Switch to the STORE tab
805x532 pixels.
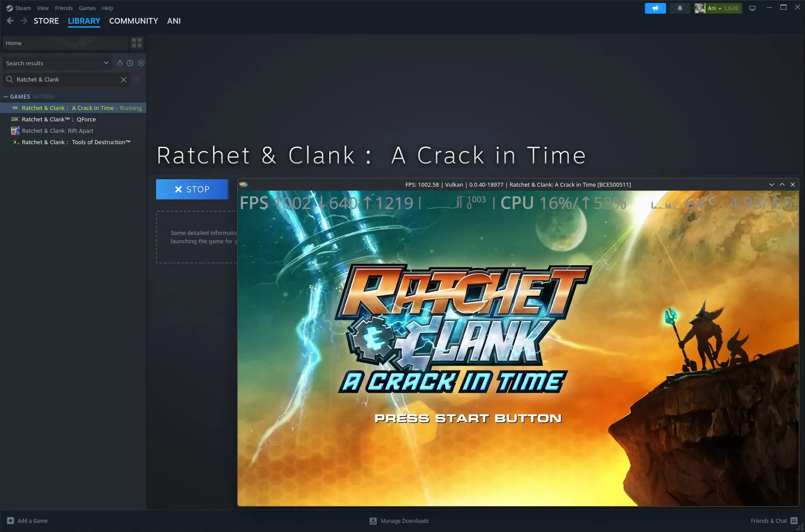tap(46, 21)
